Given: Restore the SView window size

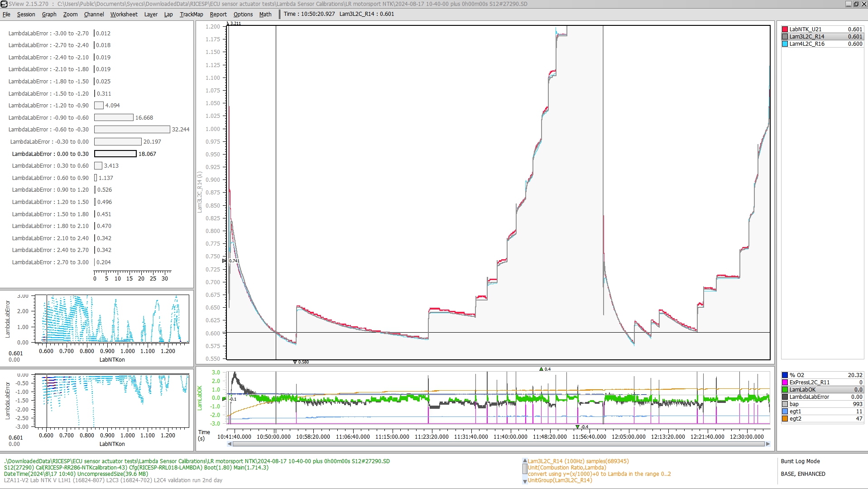Looking at the screenshot, I should [856, 4].
